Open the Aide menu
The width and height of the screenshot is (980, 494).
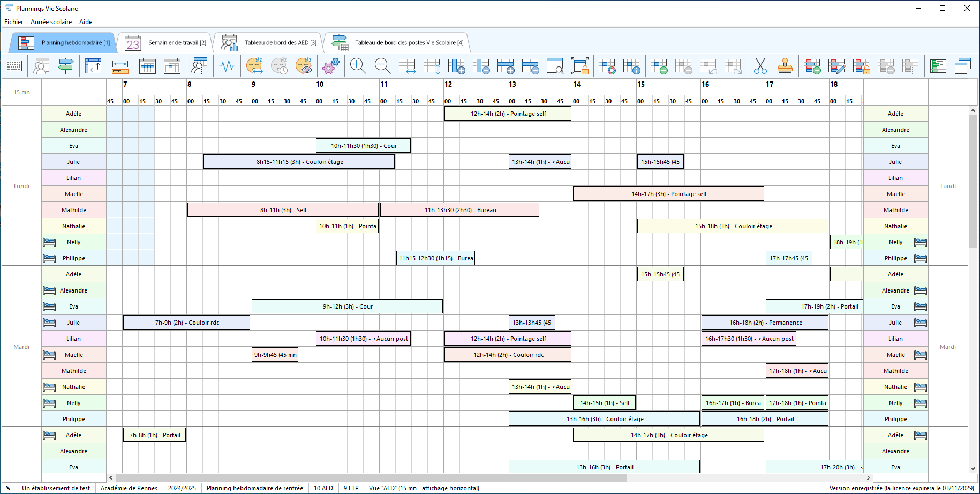(86, 22)
